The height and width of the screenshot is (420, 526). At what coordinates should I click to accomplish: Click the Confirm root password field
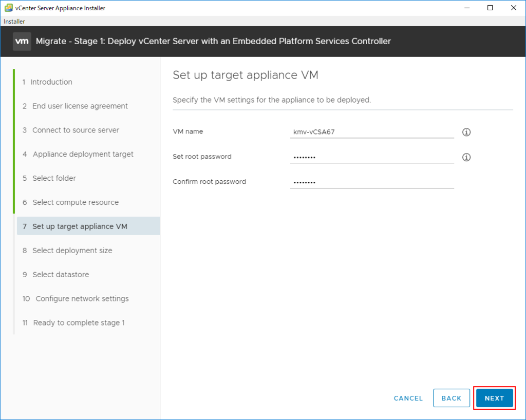pos(372,182)
